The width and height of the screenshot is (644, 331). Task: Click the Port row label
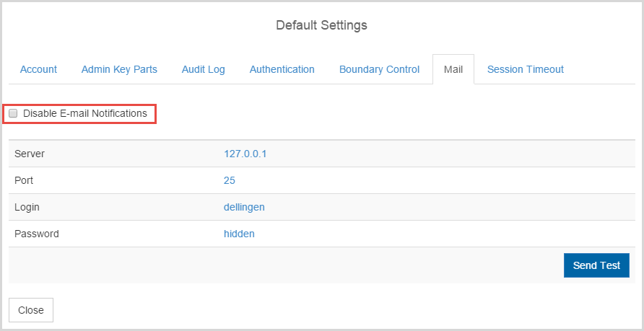click(24, 180)
